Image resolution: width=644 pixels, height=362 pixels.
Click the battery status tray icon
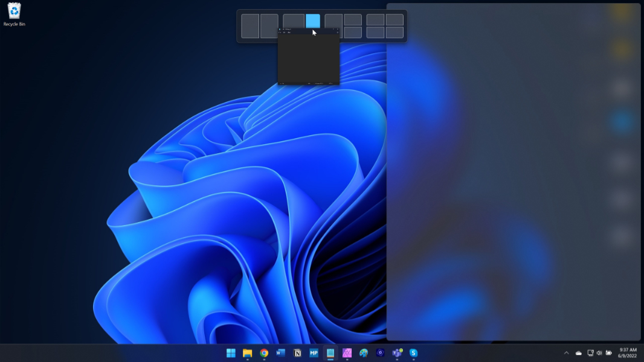(x=609, y=353)
